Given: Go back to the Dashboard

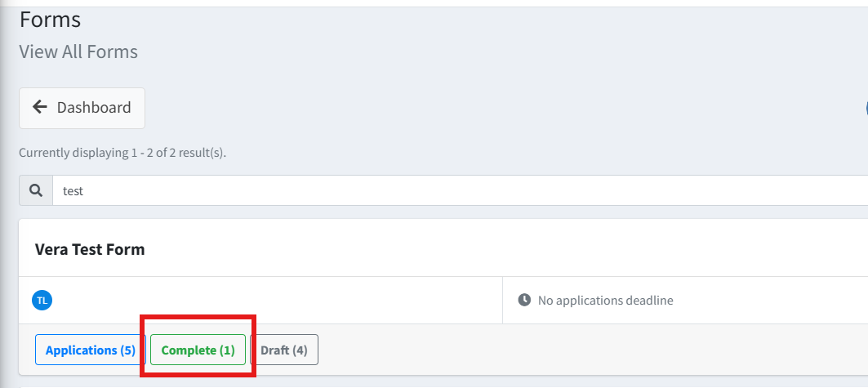Looking at the screenshot, I should tap(82, 108).
